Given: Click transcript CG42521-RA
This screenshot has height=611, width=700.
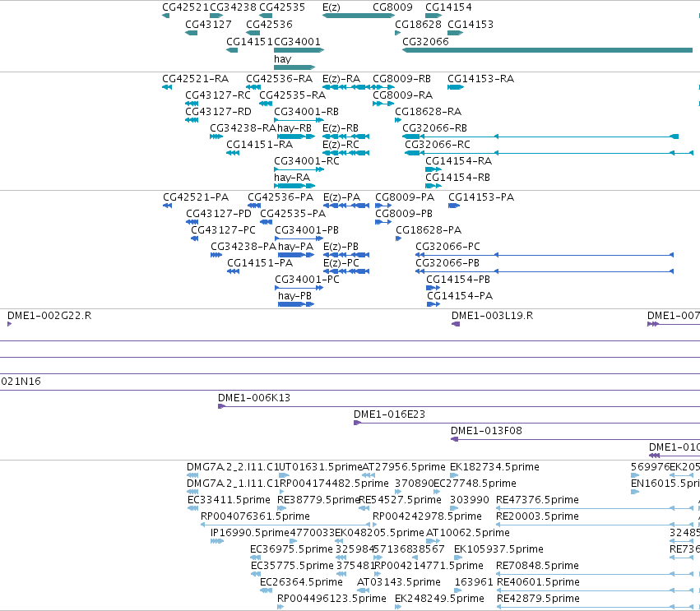Looking at the screenshot, I should pyautogui.click(x=195, y=79).
